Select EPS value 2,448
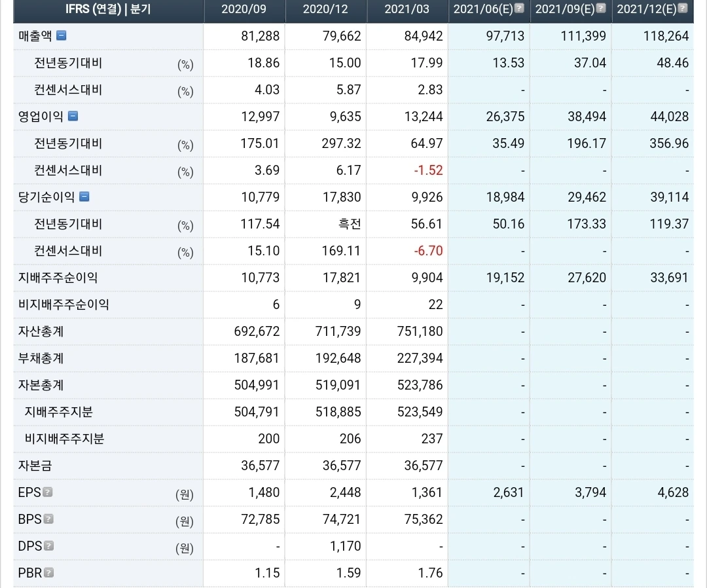Screen dimensions: 707x588 345,492
